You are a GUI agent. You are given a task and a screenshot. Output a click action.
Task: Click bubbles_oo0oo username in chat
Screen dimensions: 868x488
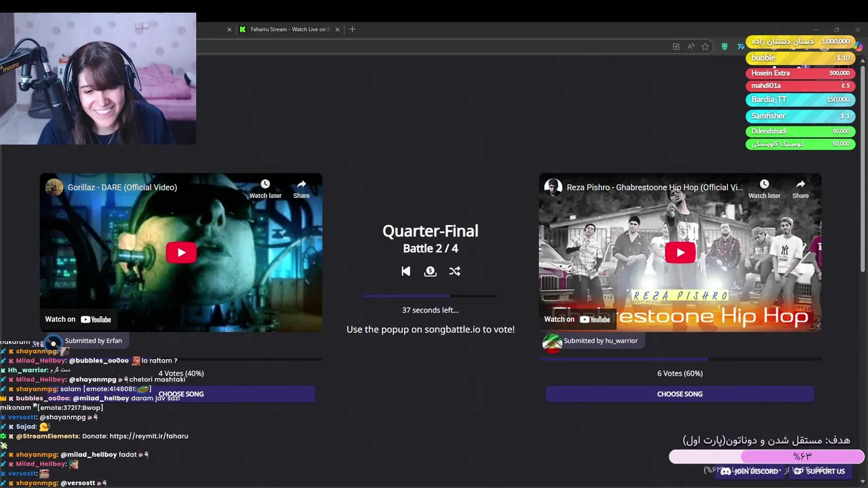(x=43, y=399)
